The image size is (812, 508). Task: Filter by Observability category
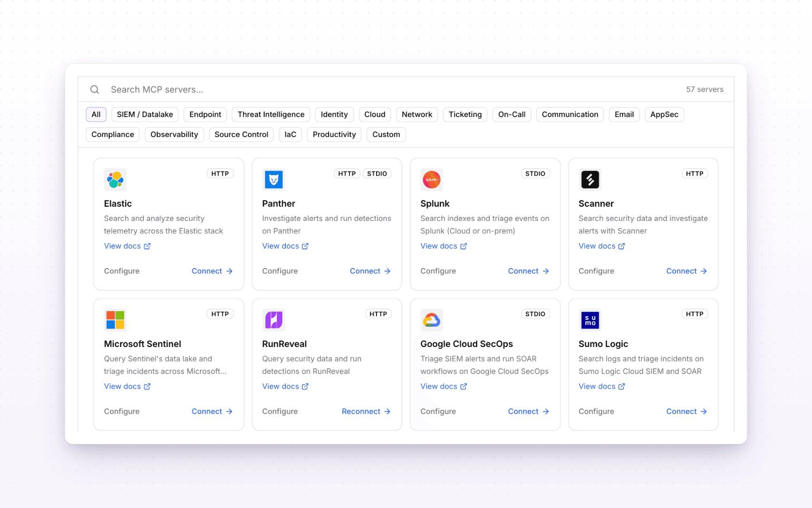tap(174, 134)
